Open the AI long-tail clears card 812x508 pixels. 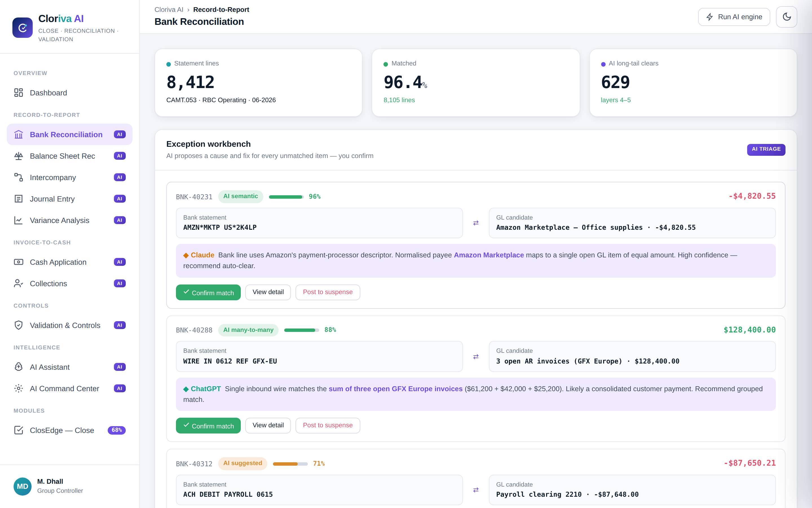coord(693,83)
